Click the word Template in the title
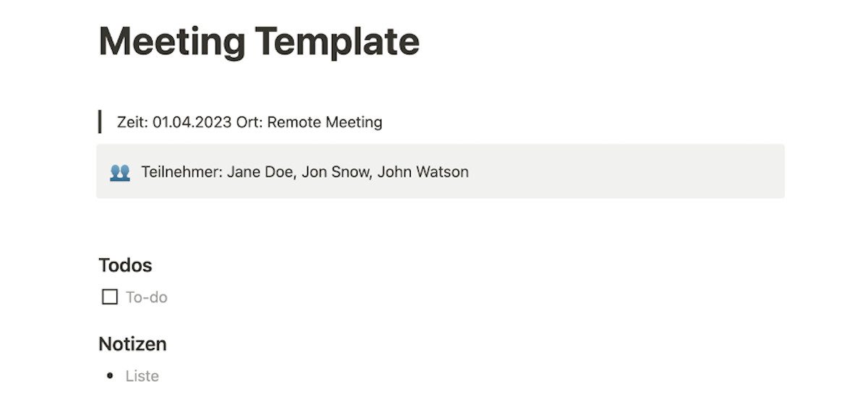Screen dimensions: 868x397 337,40
